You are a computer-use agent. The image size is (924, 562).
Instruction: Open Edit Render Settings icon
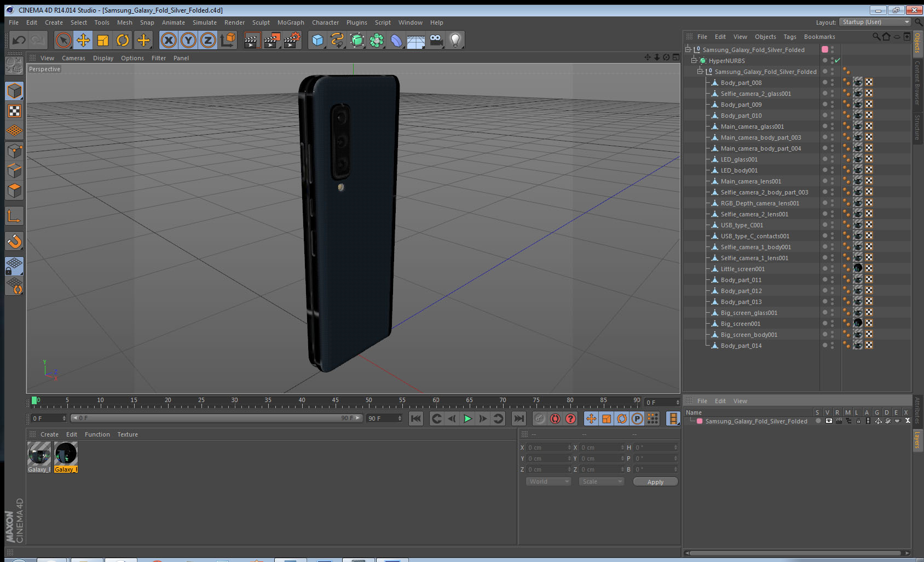click(x=292, y=40)
